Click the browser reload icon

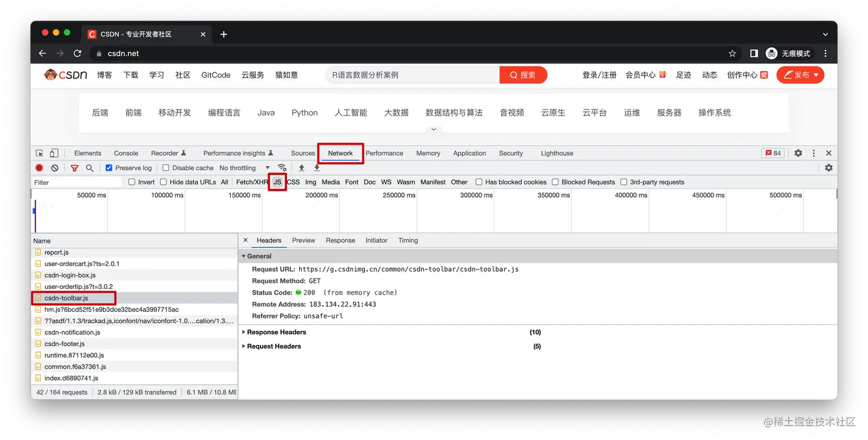coord(77,53)
